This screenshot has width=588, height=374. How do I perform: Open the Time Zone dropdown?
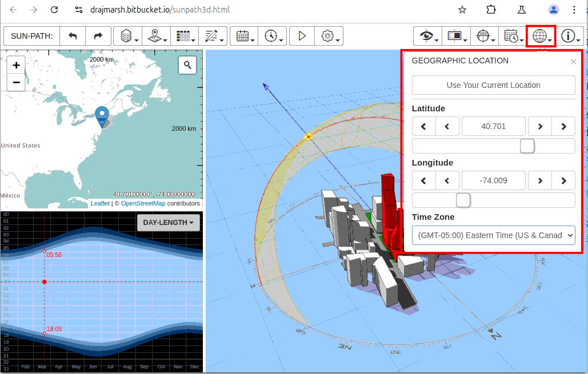(493, 235)
